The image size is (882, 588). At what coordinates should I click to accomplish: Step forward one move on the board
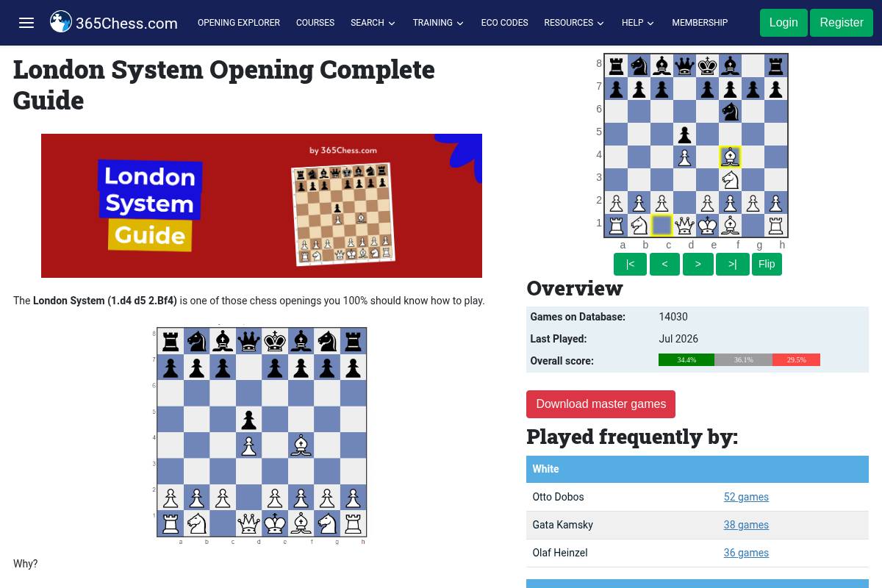click(x=698, y=264)
